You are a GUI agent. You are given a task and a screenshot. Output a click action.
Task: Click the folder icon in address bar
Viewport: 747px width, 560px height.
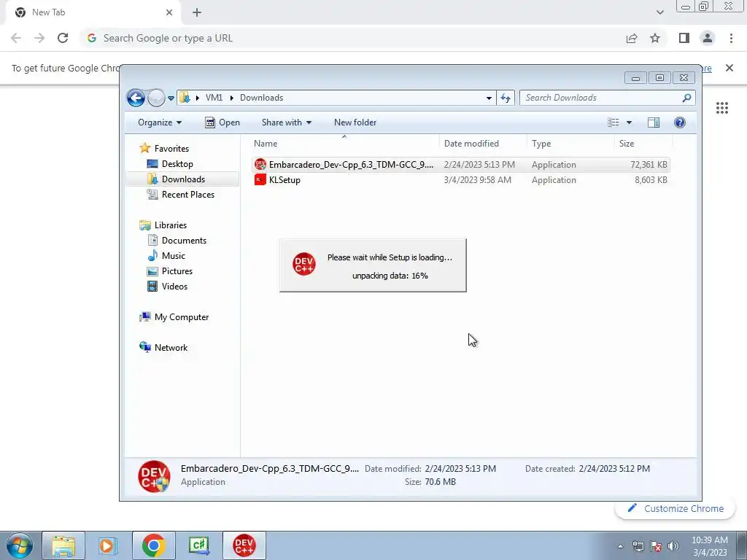pyautogui.click(x=185, y=98)
